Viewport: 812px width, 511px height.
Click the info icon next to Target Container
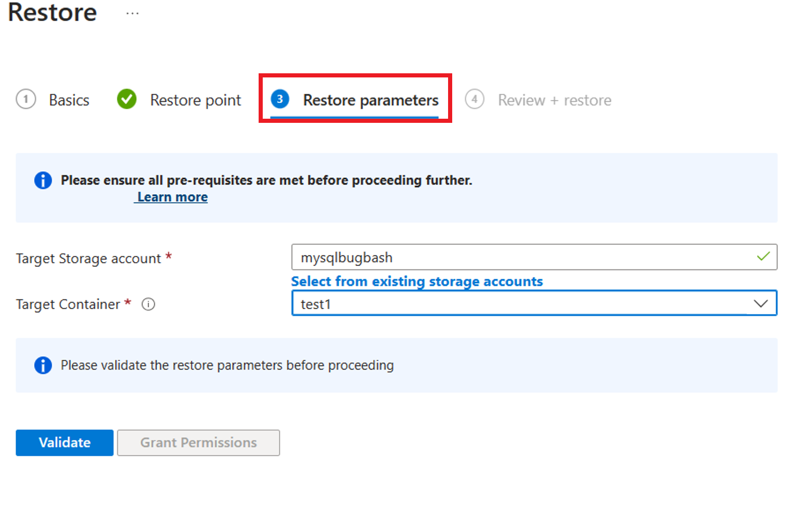coord(148,304)
